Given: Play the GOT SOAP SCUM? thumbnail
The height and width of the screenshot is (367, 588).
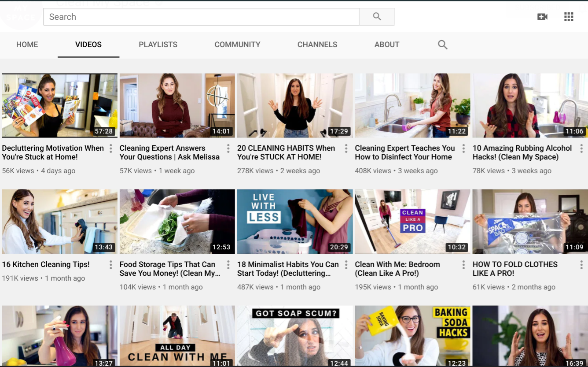Looking at the screenshot, I should point(295,336).
